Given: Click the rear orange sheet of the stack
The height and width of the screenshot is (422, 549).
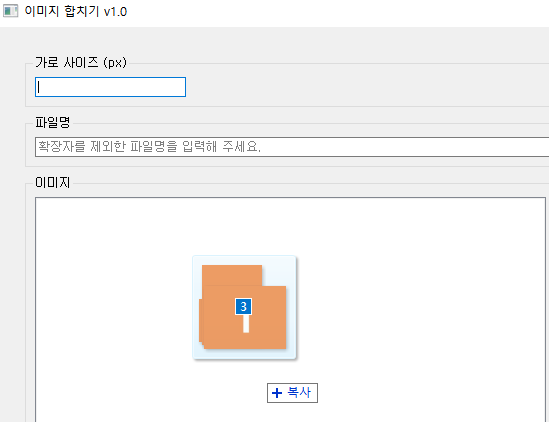Looking at the screenshot, I should point(232,275).
